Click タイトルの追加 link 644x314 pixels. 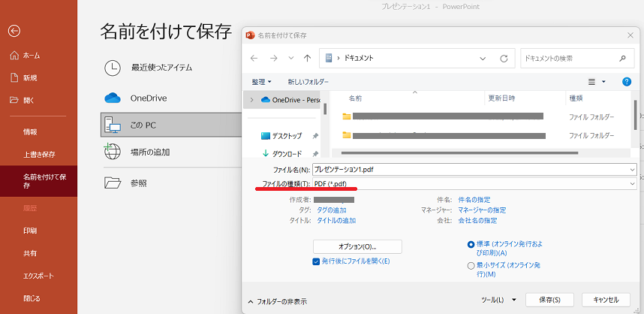click(x=336, y=220)
